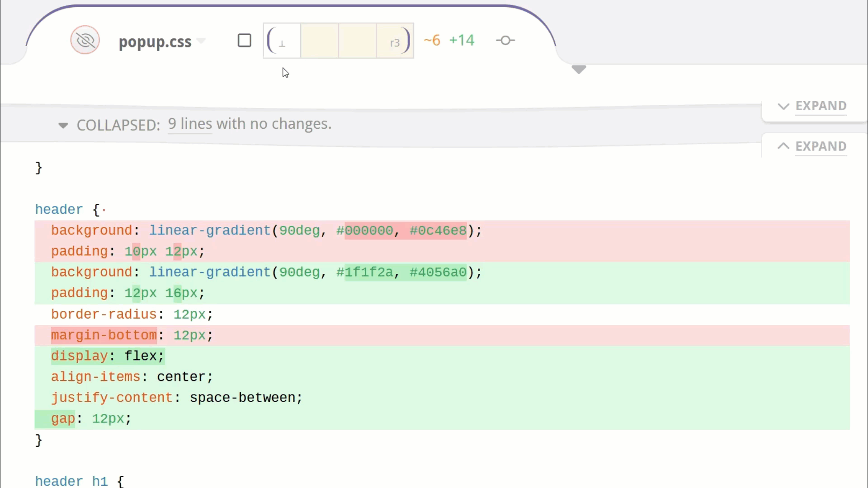Click the down chevron of the upper EXPAND
The height and width of the screenshot is (488, 868).
point(783,106)
